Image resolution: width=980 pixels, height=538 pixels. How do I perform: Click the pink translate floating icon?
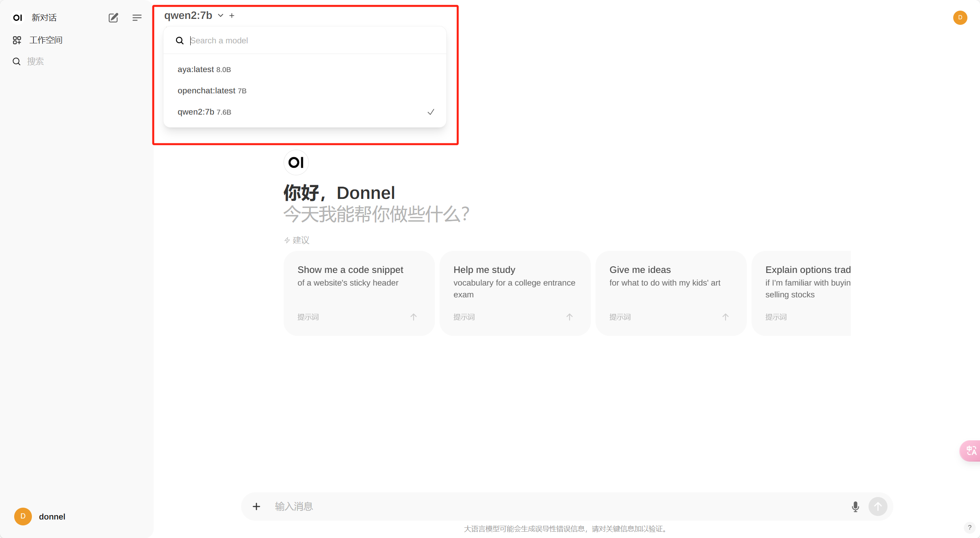point(971,451)
